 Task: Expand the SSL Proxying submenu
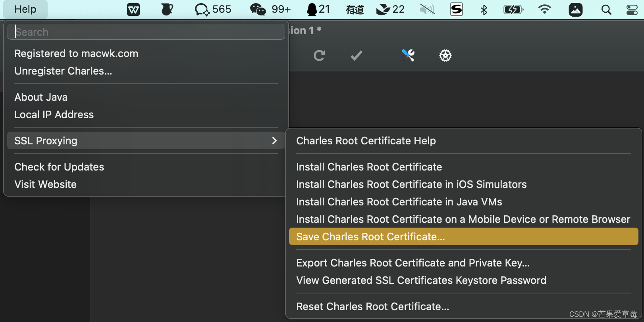[146, 141]
